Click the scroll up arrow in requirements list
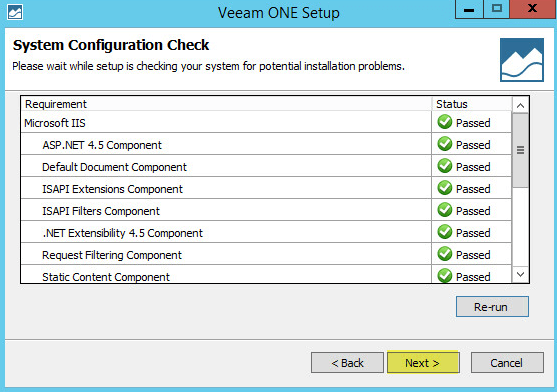557x392 pixels. click(520, 105)
